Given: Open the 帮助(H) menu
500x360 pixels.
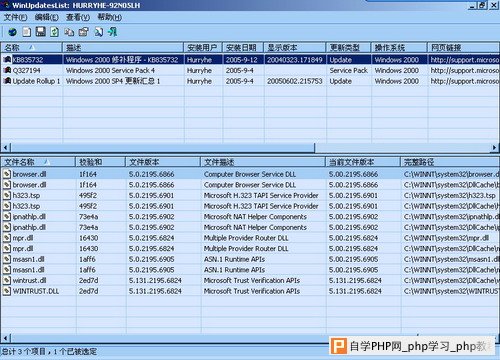Looking at the screenshot, I should [109, 17].
